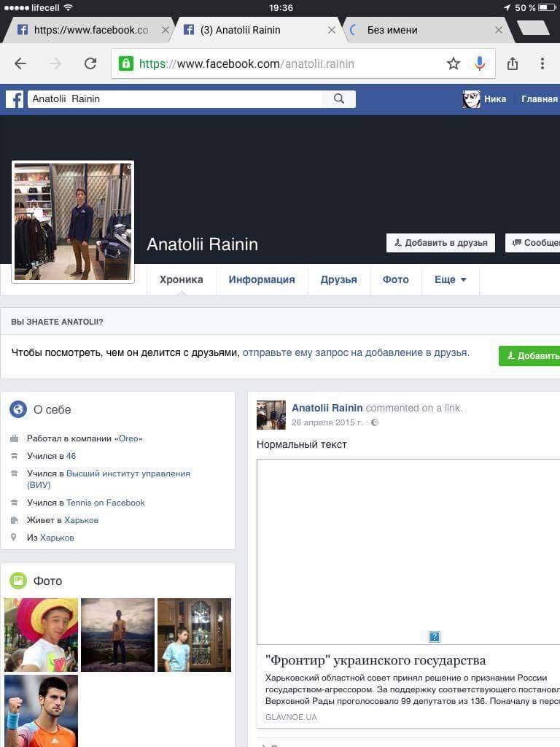Screen dimensions: 560x747
Task: Bookmark the page with the star icon
Action: (x=454, y=63)
